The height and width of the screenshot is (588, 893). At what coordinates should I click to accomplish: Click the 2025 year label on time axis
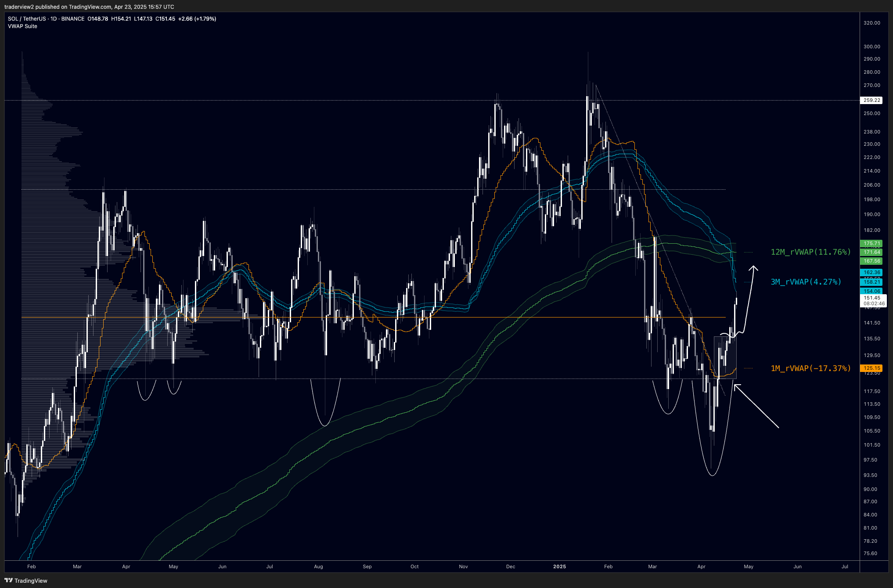click(x=559, y=566)
